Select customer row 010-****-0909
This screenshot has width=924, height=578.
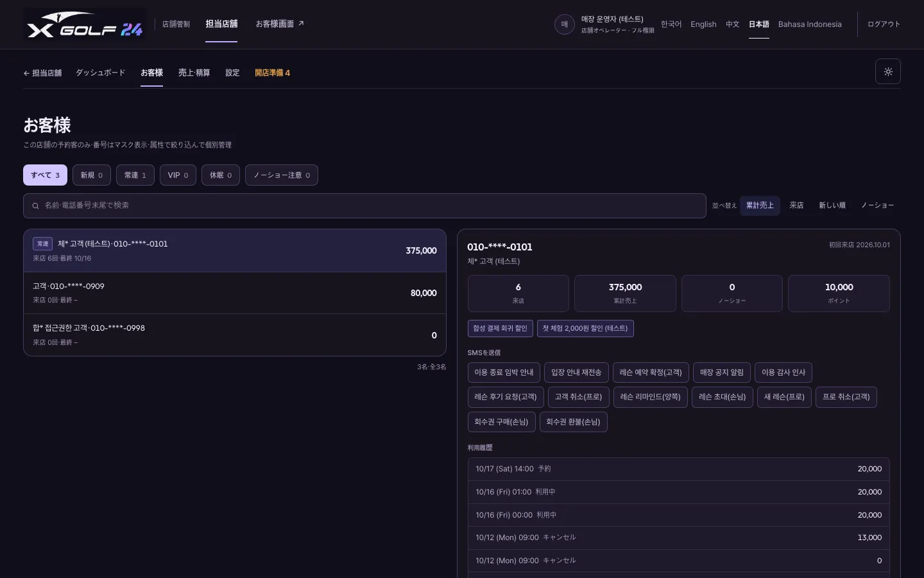(x=235, y=293)
